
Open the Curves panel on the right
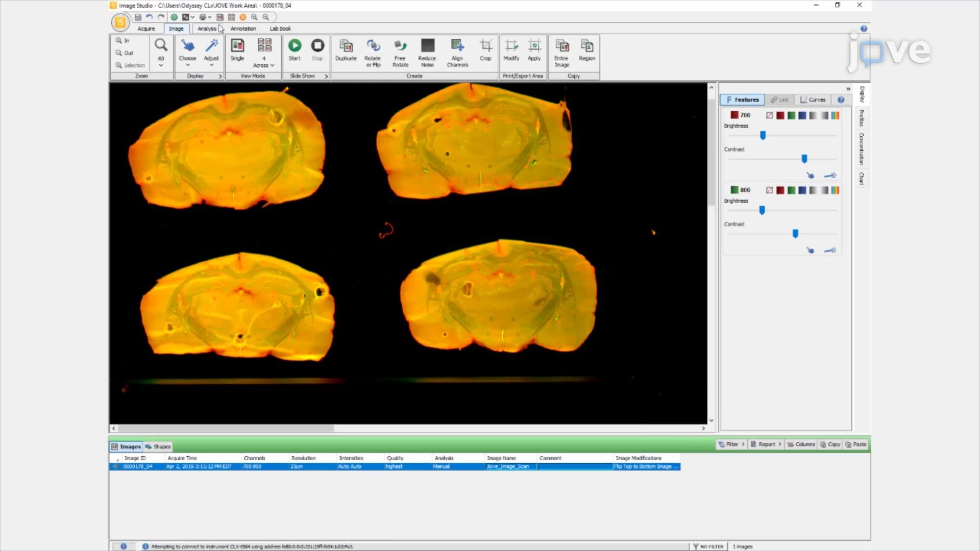click(813, 99)
